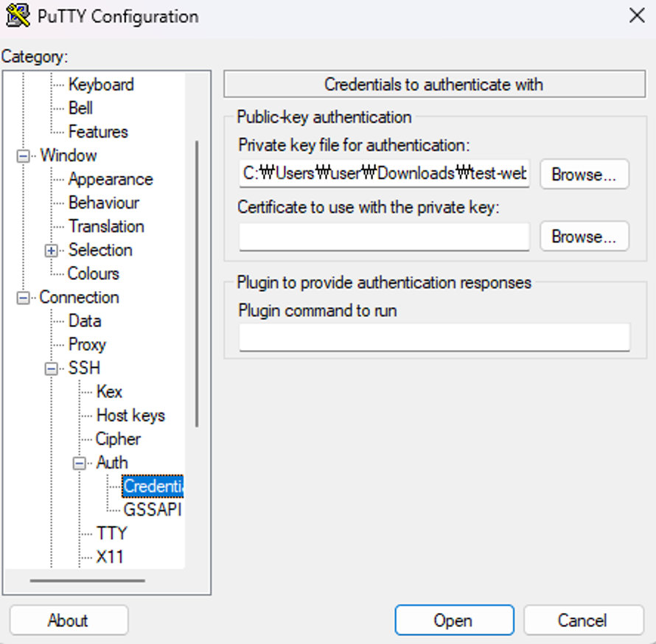Click the About button
Image resolution: width=656 pixels, height=644 pixels.
tap(69, 620)
